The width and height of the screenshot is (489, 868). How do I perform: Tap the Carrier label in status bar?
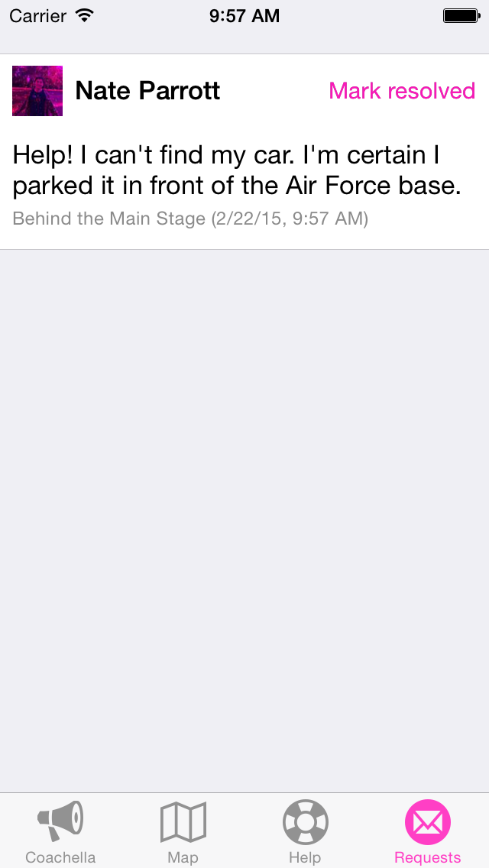pos(37,16)
